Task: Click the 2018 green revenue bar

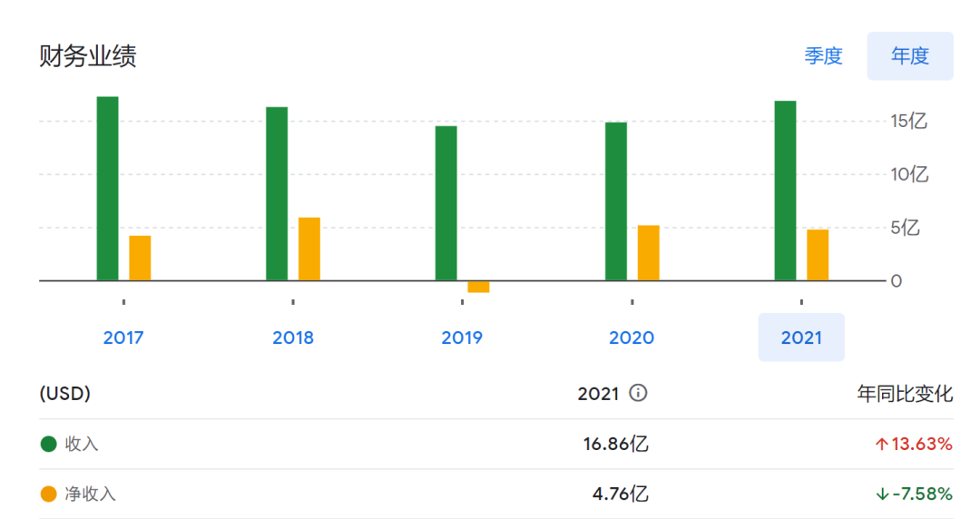Action: tap(277, 194)
